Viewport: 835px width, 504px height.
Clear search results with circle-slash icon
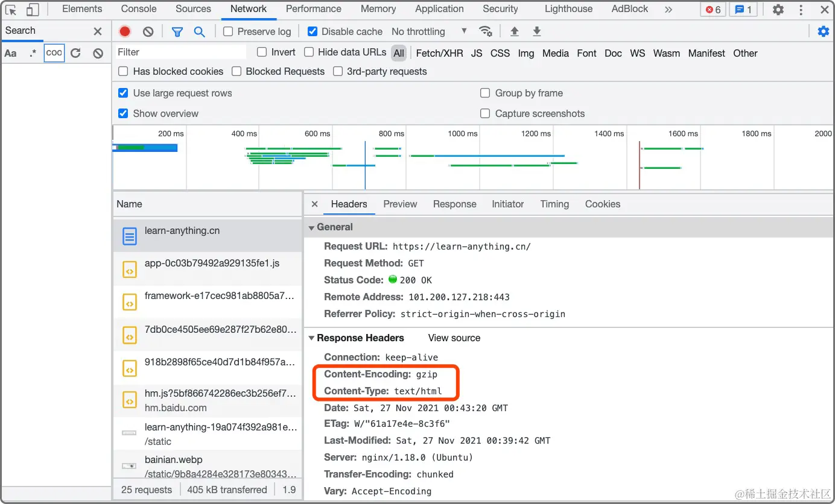click(x=98, y=53)
